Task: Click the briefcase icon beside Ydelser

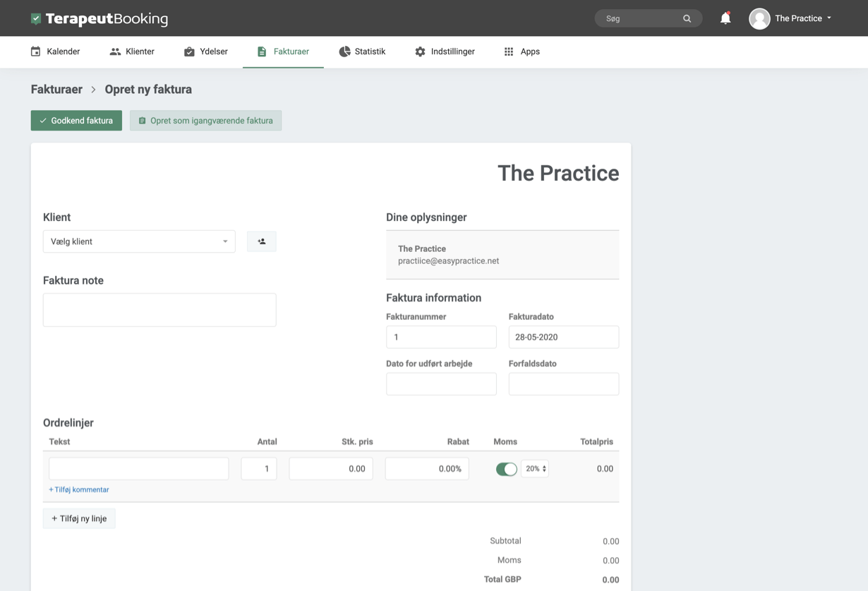Action: click(189, 52)
